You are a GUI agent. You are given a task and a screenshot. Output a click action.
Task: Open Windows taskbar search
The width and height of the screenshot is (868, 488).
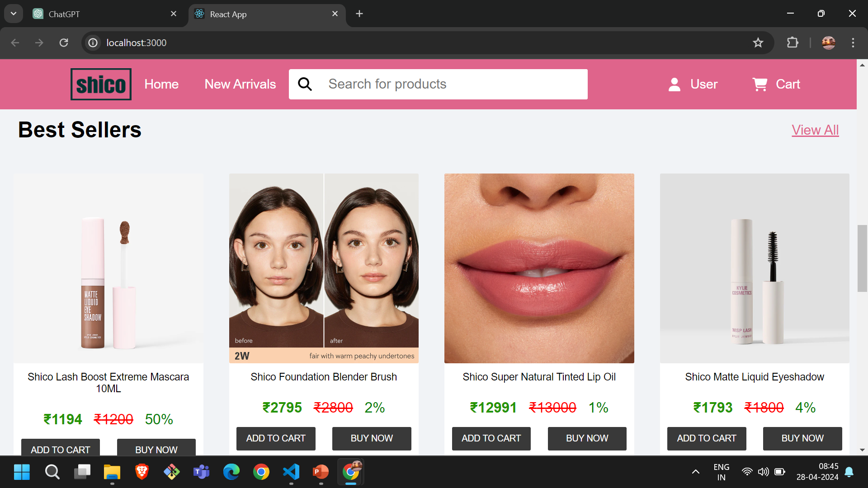[x=52, y=472]
